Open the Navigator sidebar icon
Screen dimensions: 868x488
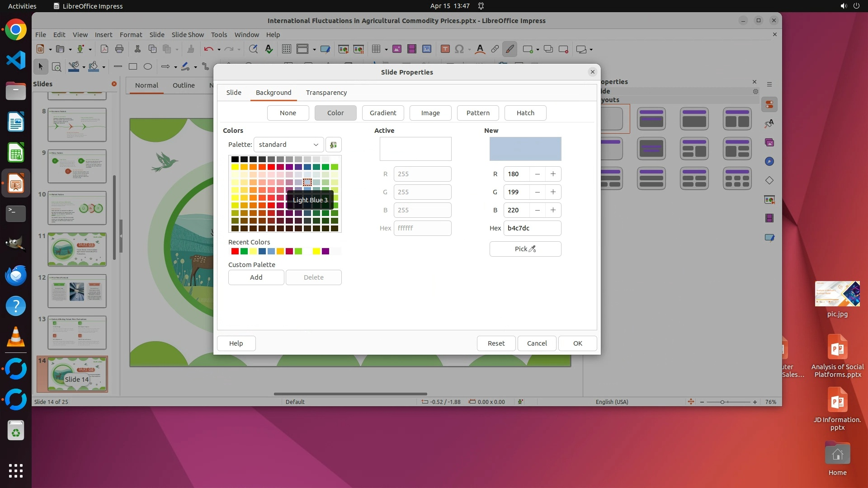769,162
